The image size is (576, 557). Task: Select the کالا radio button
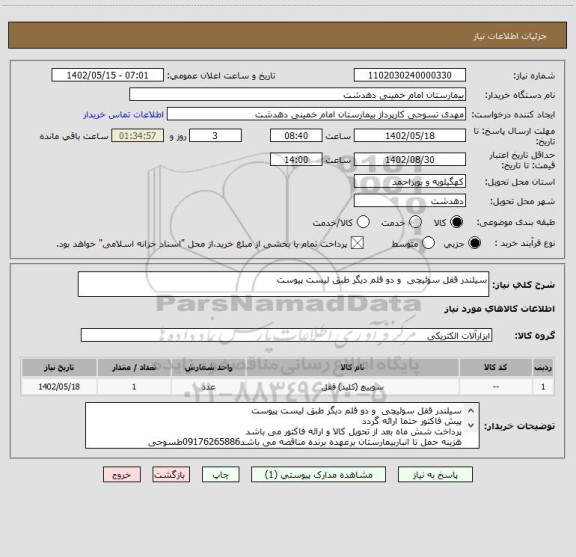[457, 222]
